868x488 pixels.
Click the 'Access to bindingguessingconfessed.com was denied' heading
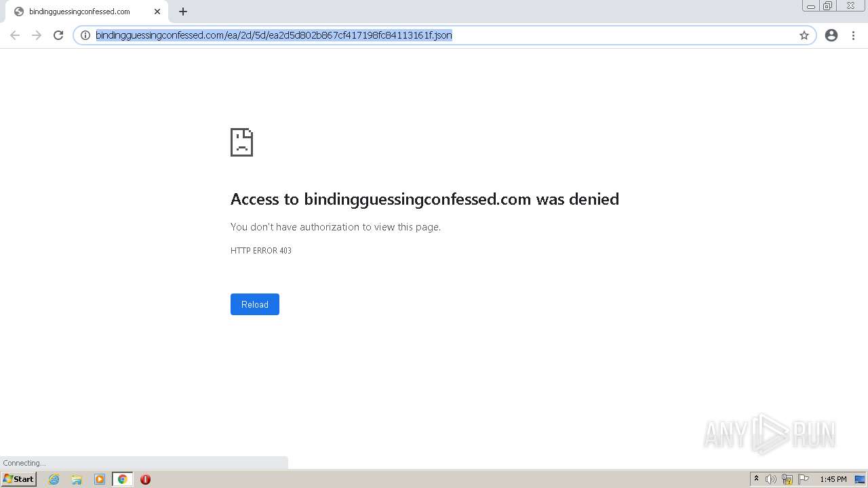(425, 199)
